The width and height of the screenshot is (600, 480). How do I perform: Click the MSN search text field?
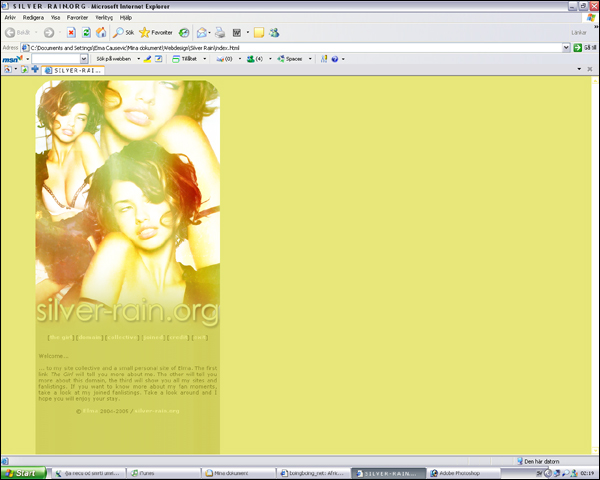pos(56,59)
